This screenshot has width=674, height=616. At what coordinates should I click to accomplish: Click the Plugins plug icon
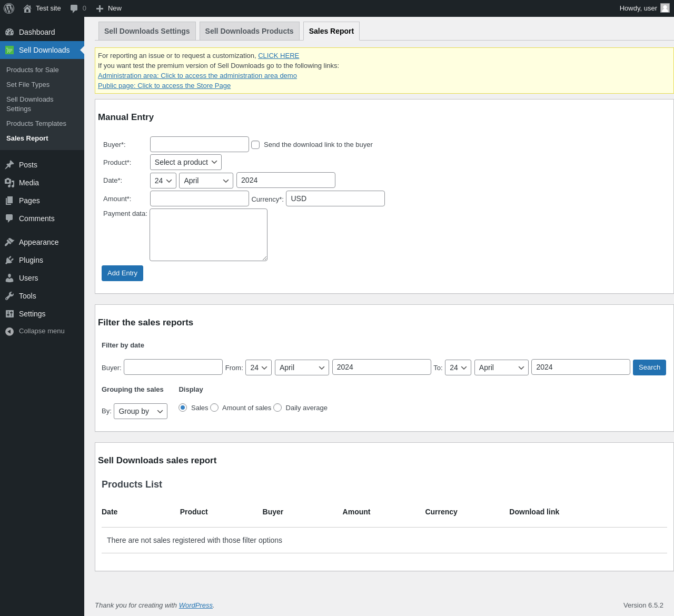click(9, 260)
